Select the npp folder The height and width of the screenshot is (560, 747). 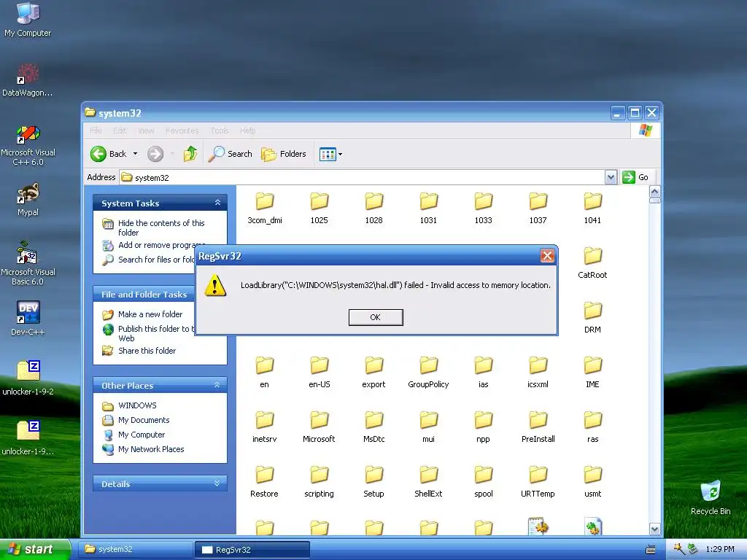pyautogui.click(x=483, y=427)
